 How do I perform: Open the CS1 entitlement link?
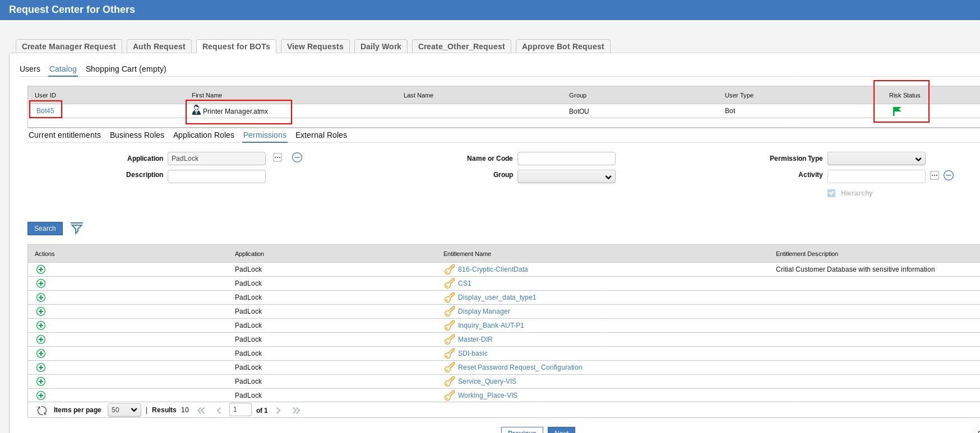[465, 283]
